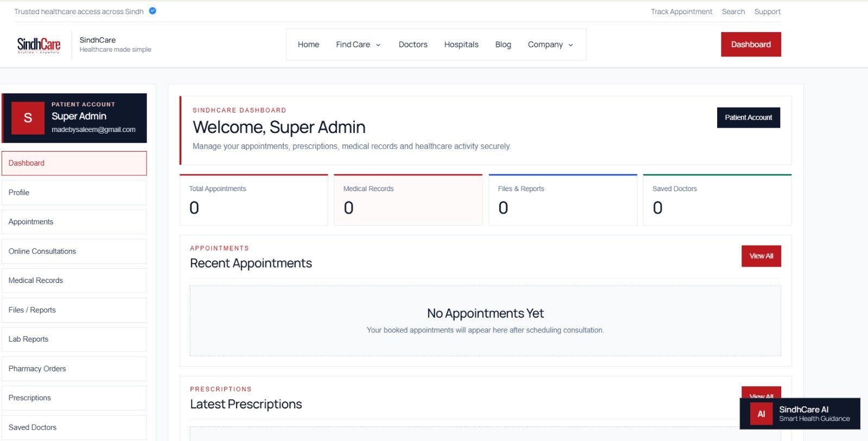Open Track Appointment link

click(x=681, y=11)
